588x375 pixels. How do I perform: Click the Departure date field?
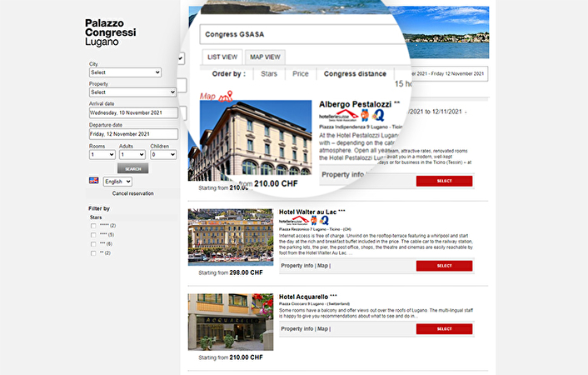(x=133, y=134)
